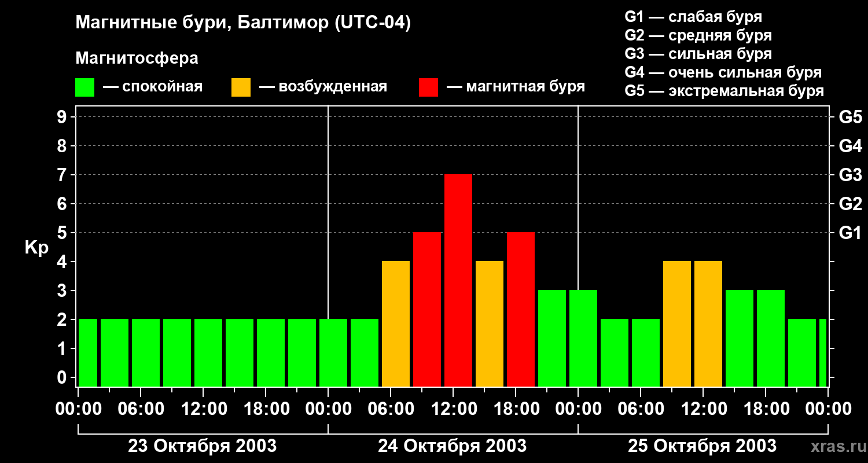Click the 'G2' label on right axis

point(851,204)
